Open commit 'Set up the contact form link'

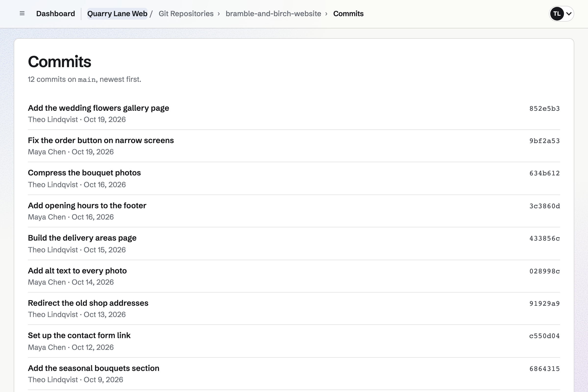click(79, 335)
